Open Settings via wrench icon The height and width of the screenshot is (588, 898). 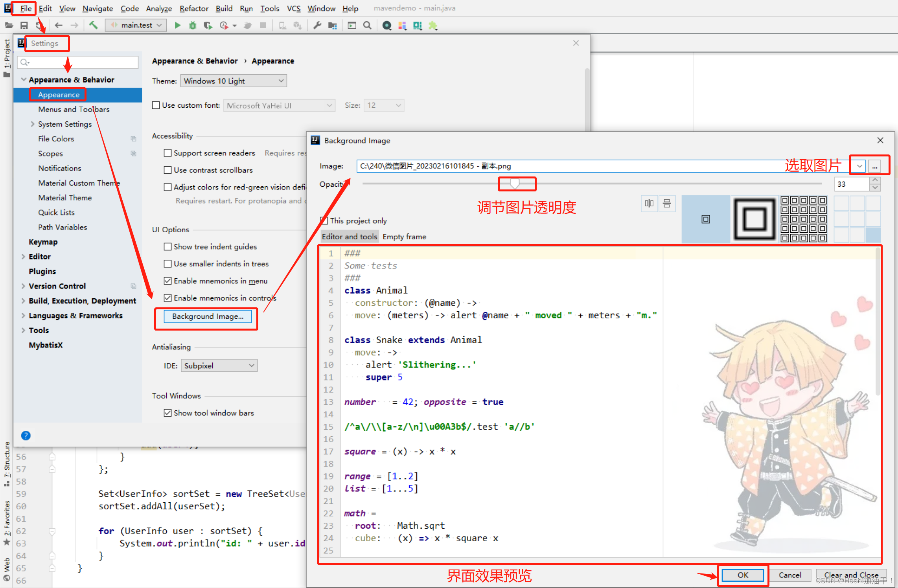point(317,26)
